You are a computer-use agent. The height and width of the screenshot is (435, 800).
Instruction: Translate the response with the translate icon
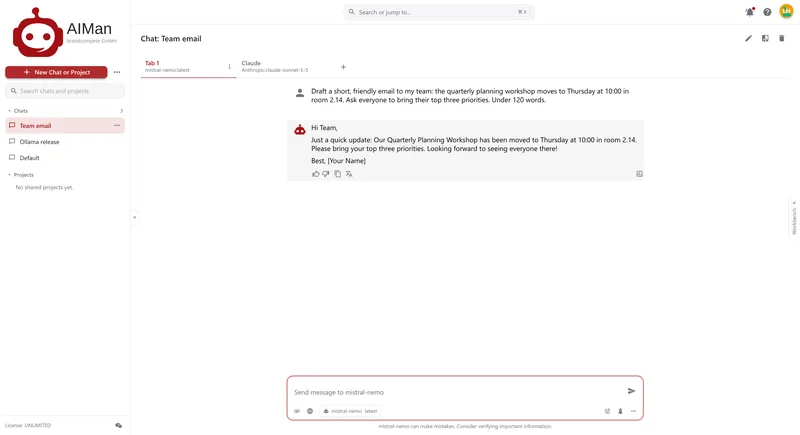point(349,174)
